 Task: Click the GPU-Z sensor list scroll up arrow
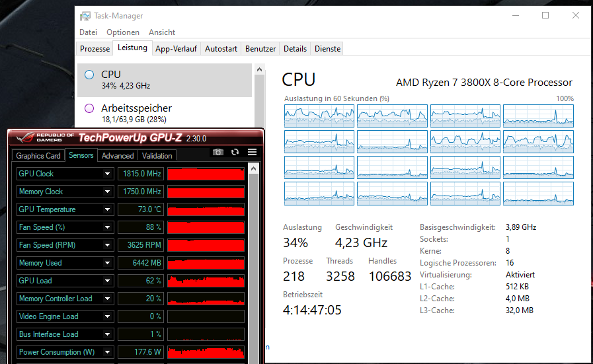point(254,169)
